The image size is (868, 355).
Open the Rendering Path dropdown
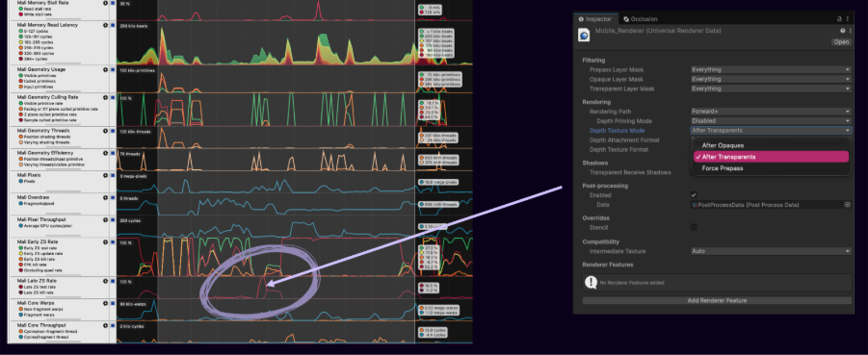coord(771,112)
